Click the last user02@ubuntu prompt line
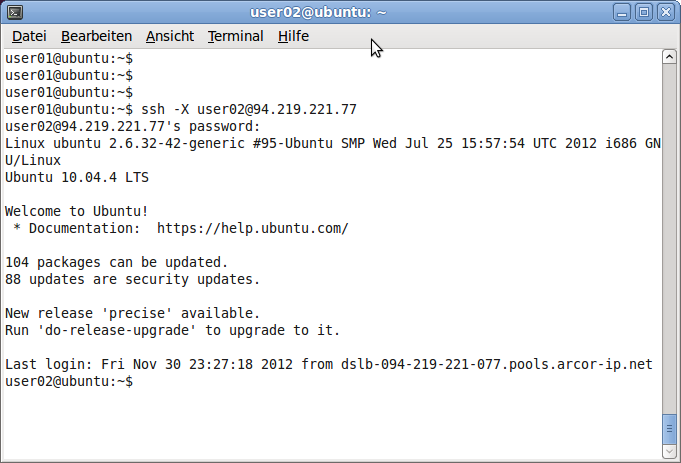Screen dimensions: 681x463 click(x=68, y=381)
